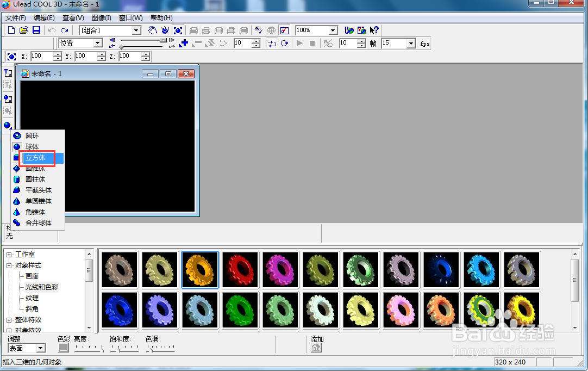
Task: Select 斜角 in the tree
Action: [32, 309]
